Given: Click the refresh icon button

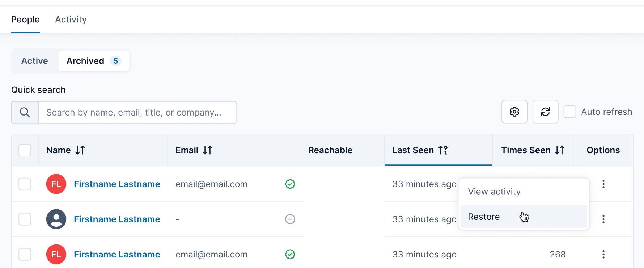Looking at the screenshot, I should coord(545,112).
